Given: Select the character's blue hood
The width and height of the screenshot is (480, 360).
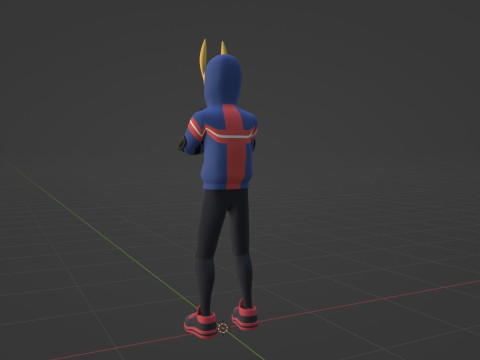Looking at the screenshot, I should click(x=222, y=82).
